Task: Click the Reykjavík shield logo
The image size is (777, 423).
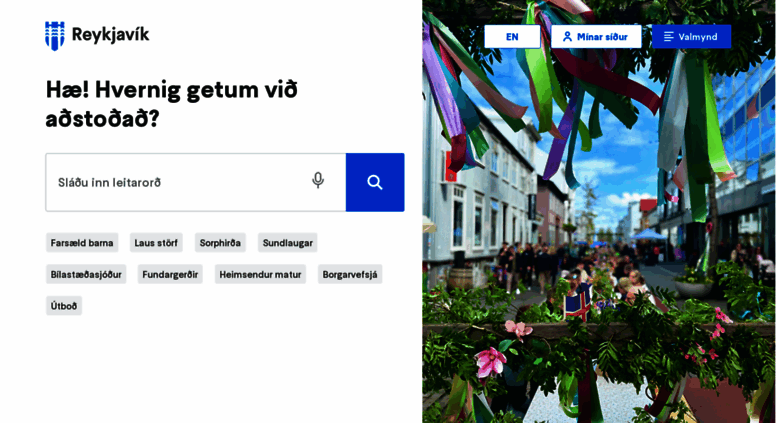Action: [x=55, y=36]
